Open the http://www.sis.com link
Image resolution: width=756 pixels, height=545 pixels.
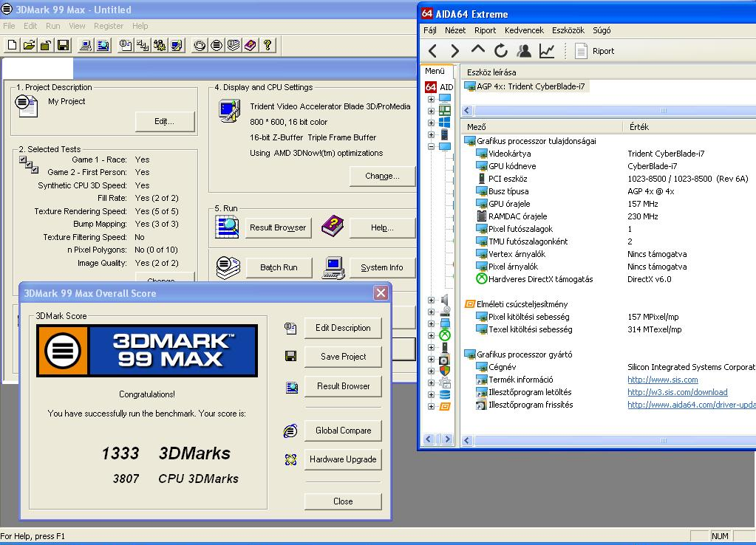pos(662,380)
